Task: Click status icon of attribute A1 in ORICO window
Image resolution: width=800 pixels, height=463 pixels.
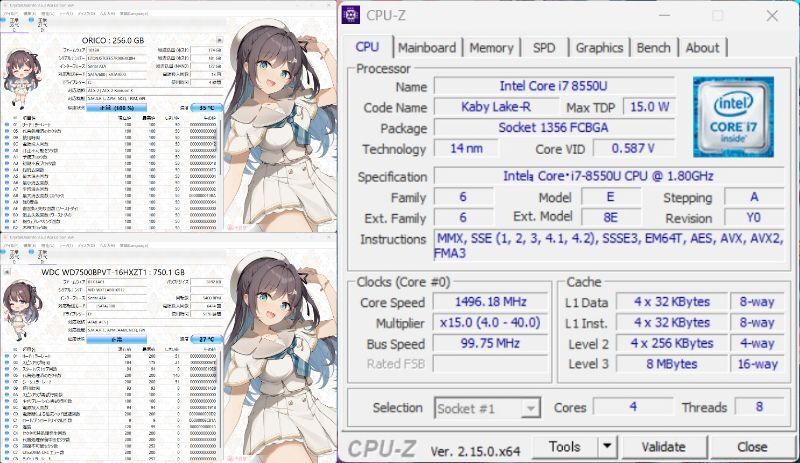Action: pos(7,157)
